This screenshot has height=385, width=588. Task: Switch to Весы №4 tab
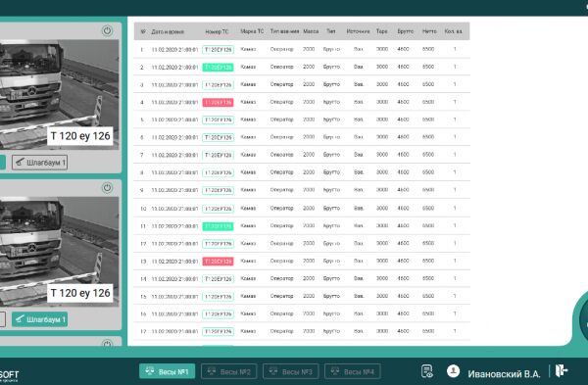click(353, 371)
